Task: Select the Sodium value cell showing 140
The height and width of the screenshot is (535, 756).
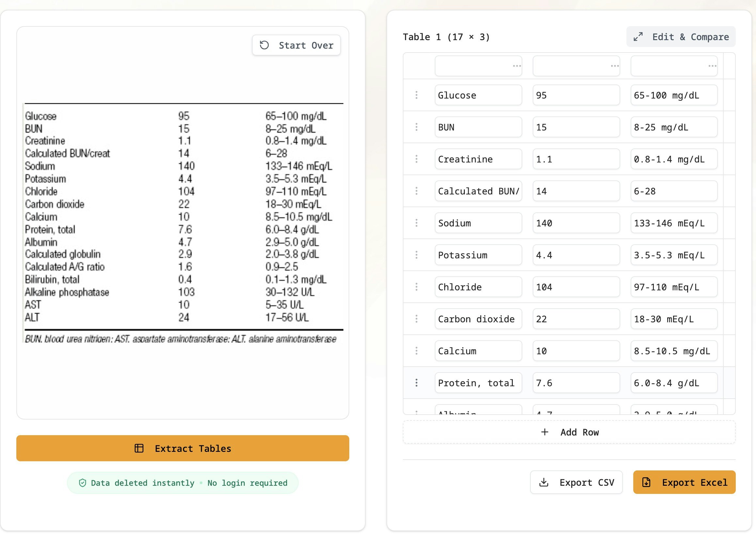Action: 576,223
